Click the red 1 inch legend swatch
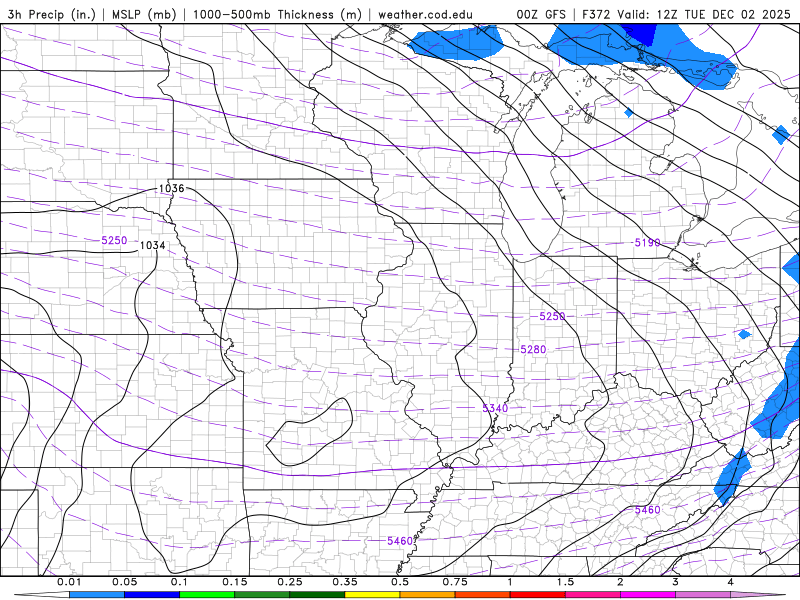800x600 pixels. [x=537, y=595]
